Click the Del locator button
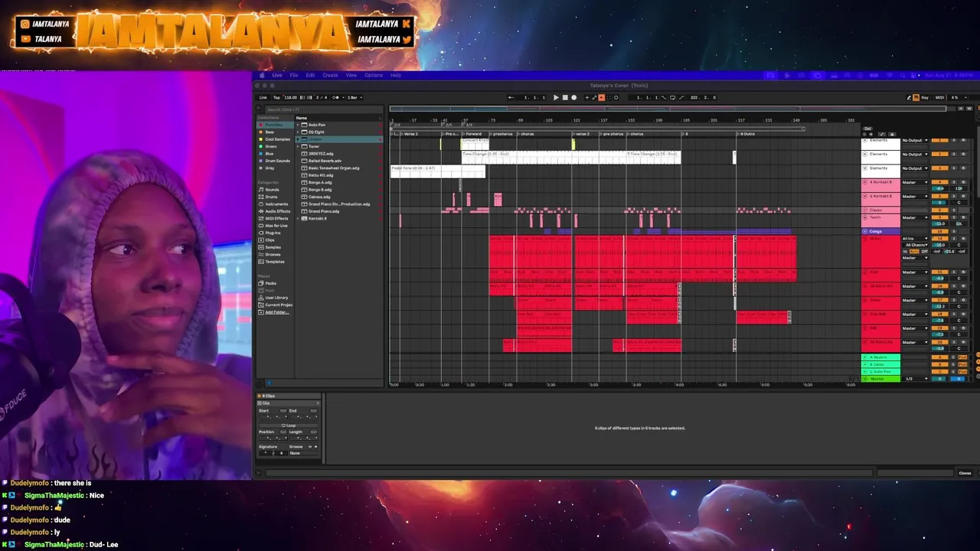This screenshot has width=980, height=551. coord(867,129)
